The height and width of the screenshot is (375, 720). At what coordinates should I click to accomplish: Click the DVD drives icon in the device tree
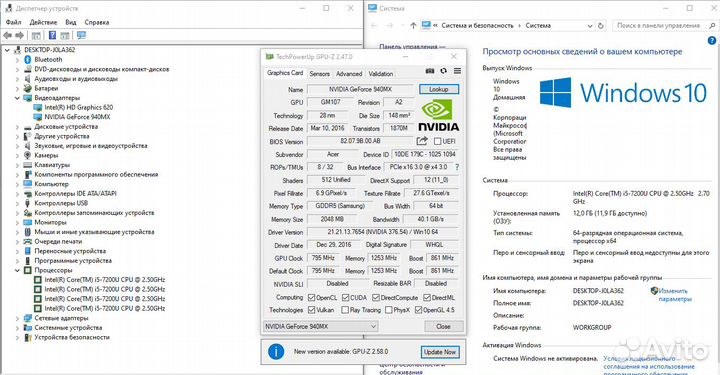pyautogui.click(x=28, y=69)
